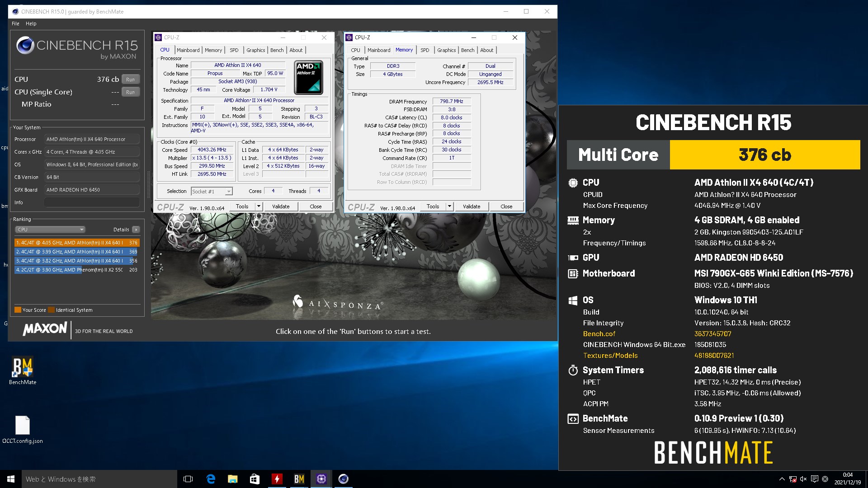Click the Bench.cof highlighted entry in BenchMate
Screen dimensions: 868x488
(x=599, y=334)
